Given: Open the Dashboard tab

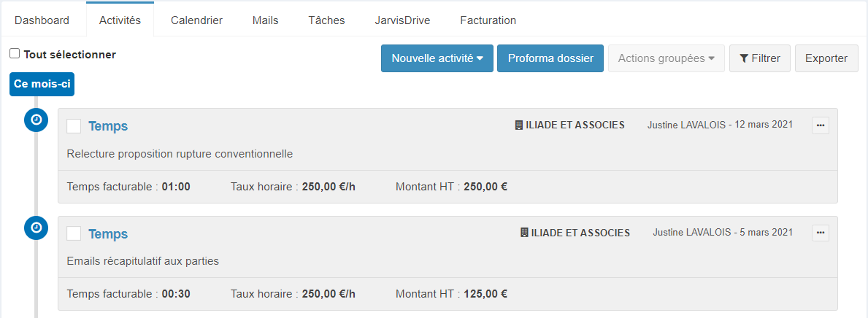Looking at the screenshot, I should pos(42,20).
